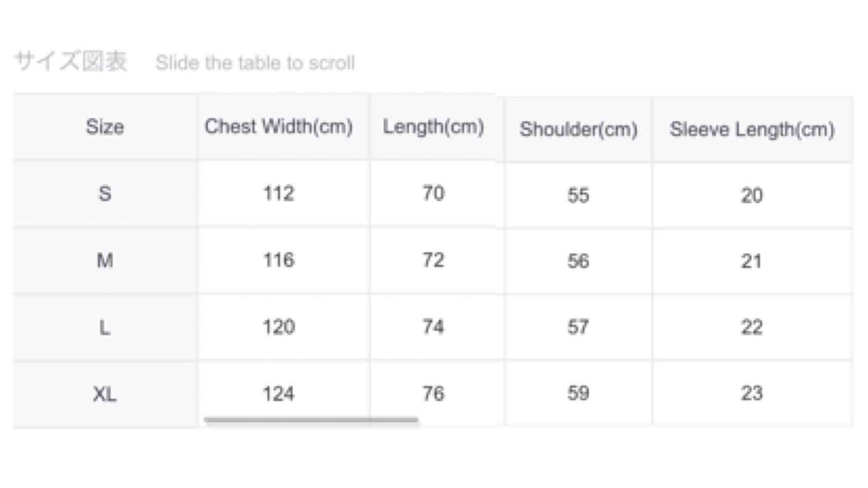Click length value 70
This screenshot has height=488, width=868.
433,193
